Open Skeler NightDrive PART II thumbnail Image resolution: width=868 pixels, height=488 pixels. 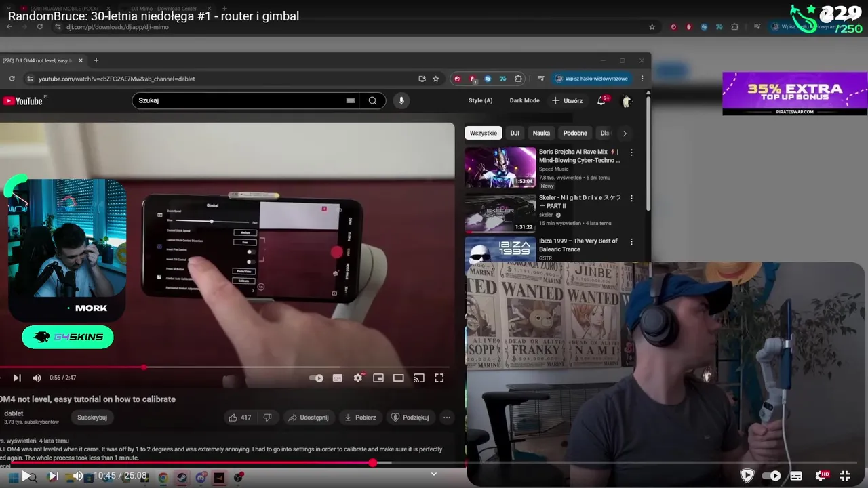500,213
